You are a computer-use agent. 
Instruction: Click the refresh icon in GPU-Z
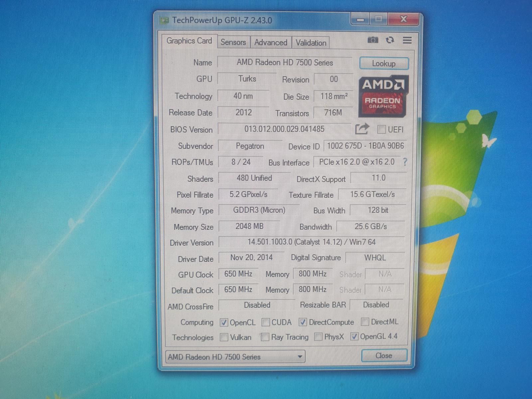(x=390, y=40)
